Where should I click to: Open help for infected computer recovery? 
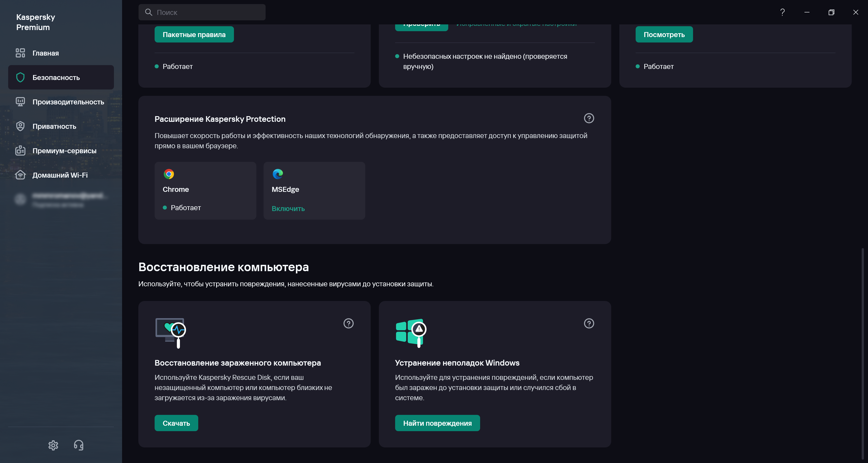[348, 323]
